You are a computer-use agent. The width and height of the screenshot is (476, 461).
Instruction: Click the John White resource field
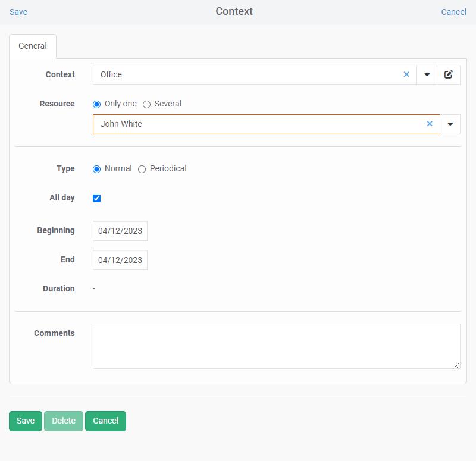[266, 124]
